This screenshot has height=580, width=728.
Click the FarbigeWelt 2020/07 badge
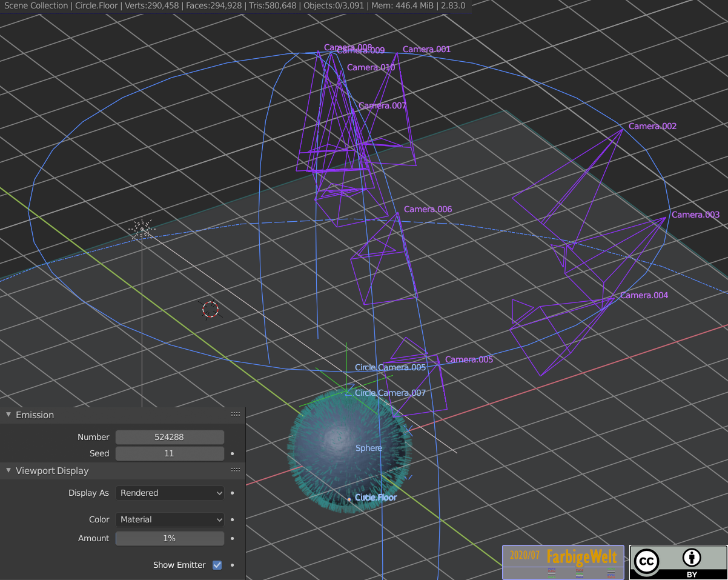[x=563, y=562]
